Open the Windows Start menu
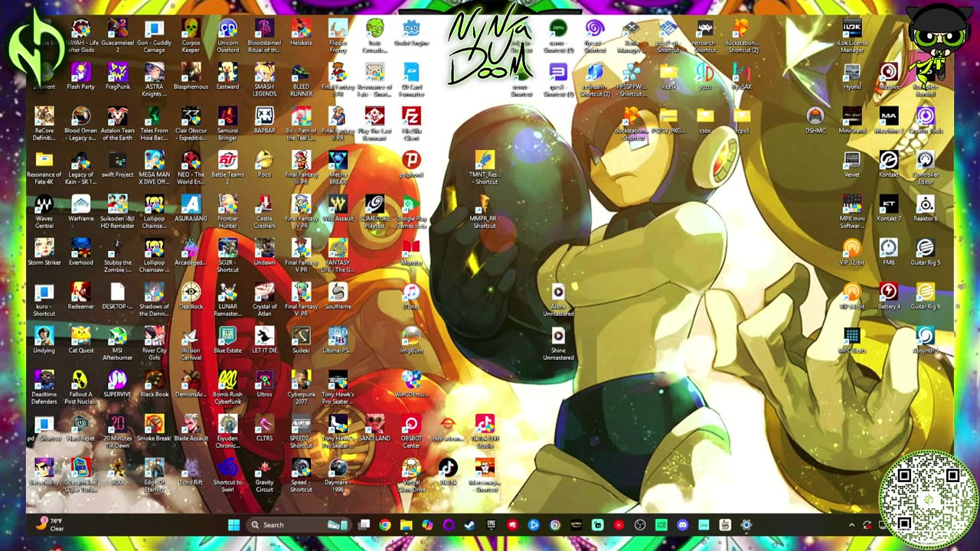The width and height of the screenshot is (980, 551). [234, 525]
